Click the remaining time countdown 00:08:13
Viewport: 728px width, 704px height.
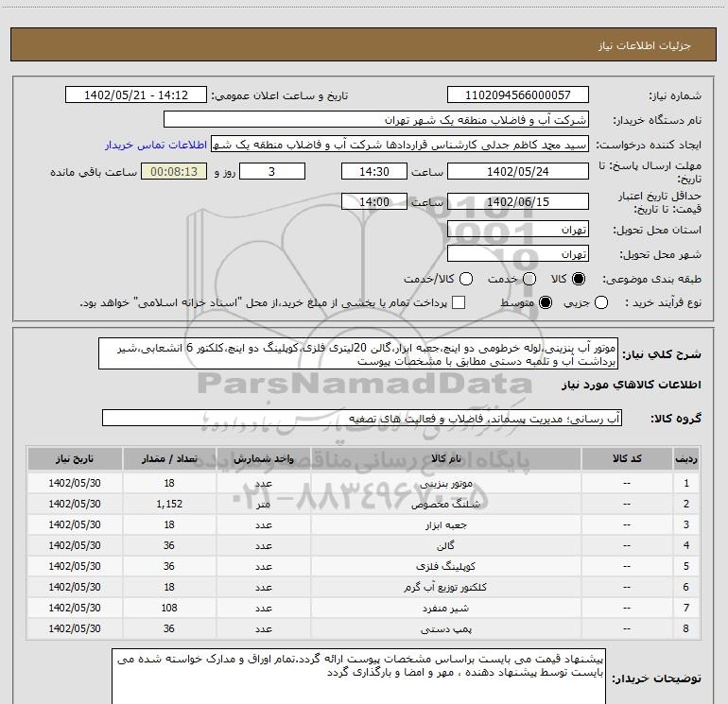click(x=174, y=171)
